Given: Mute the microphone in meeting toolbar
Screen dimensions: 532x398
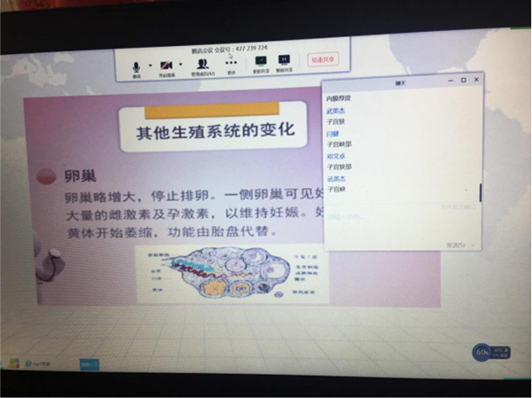Looking at the screenshot, I should (137, 67).
